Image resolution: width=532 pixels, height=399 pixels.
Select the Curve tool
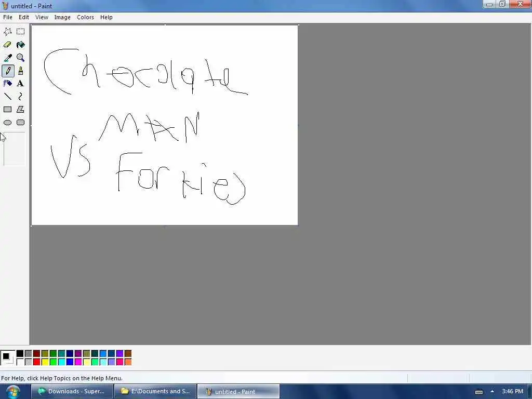(21, 96)
